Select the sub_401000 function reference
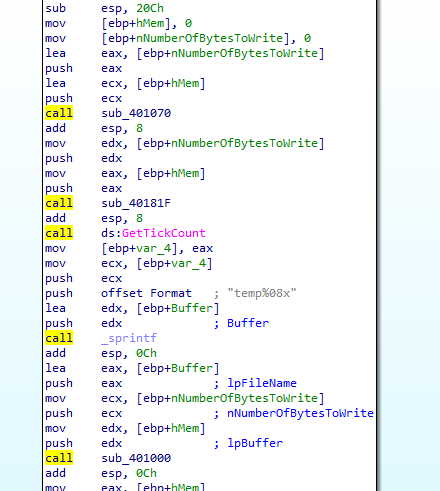 tap(136, 458)
